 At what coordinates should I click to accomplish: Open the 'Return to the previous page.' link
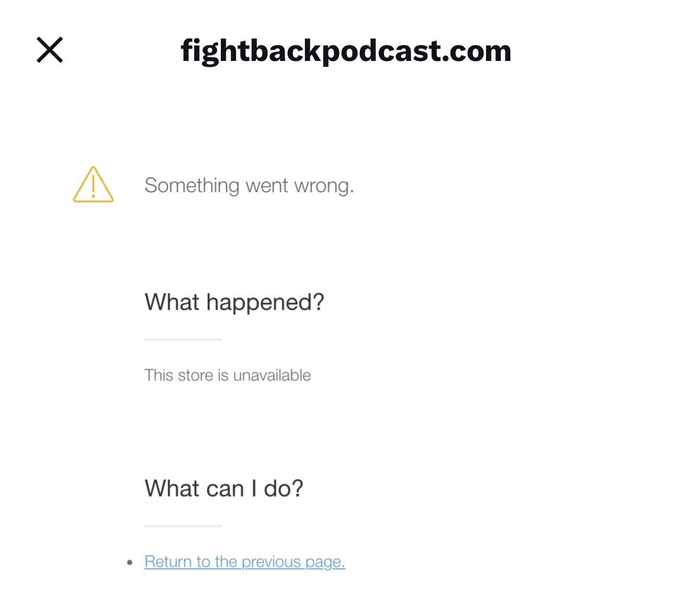coord(244,562)
